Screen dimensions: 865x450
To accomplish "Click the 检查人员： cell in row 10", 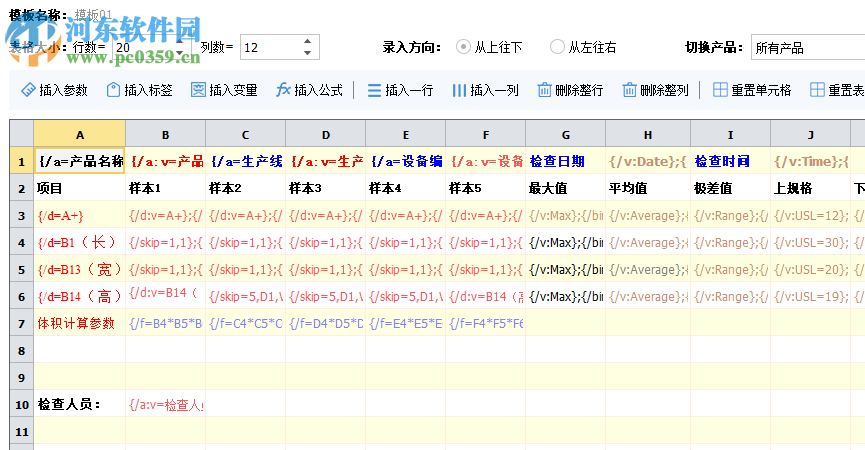I will click(x=80, y=404).
